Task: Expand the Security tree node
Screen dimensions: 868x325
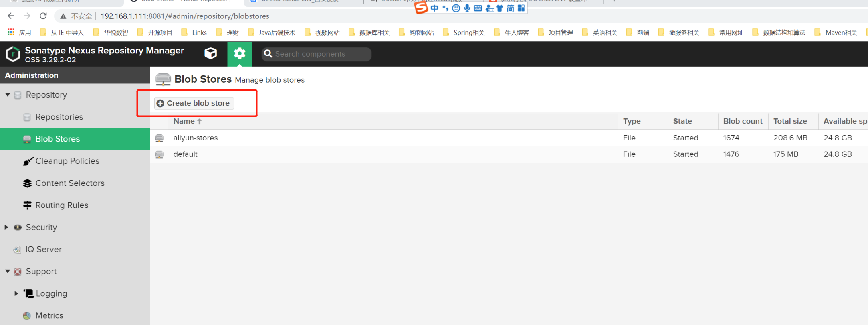Action: pyautogui.click(x=6, y=227)
